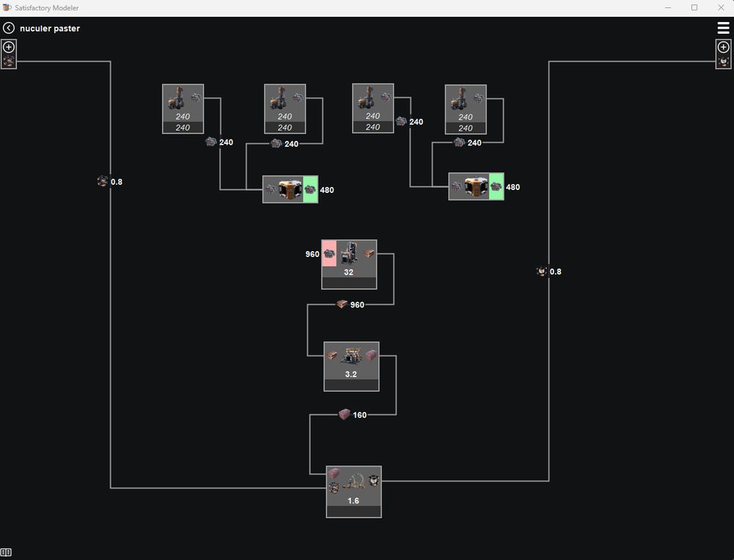The height and width of the screenshot is (560, 734).
Task: Click the smelter machine icon above 32
Action: (349, 253)
